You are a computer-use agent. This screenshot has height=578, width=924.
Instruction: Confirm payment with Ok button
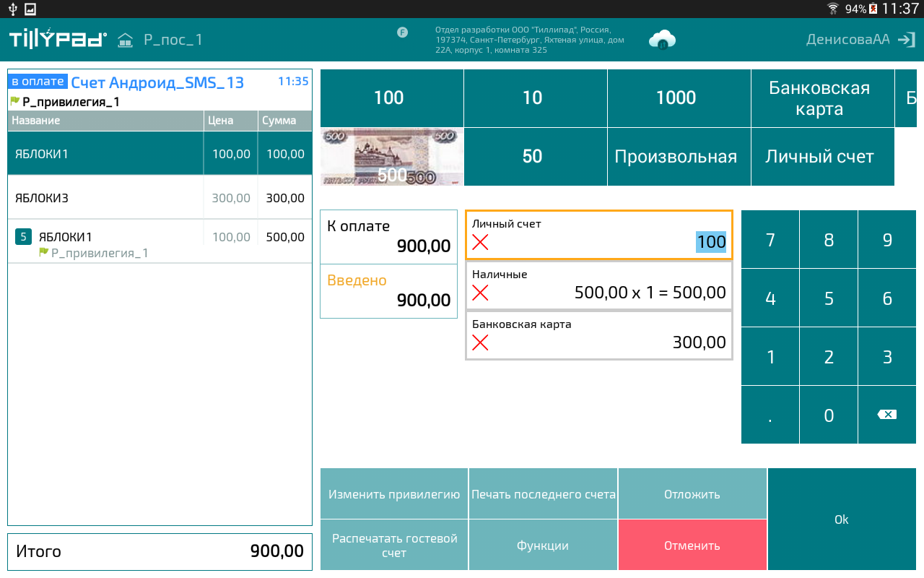click(x=842, y=519)
